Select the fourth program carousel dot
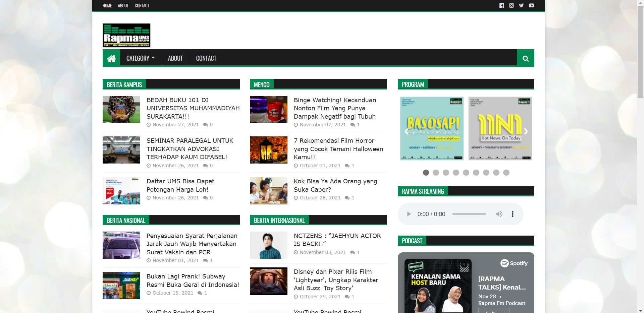Screen dimensions: 644x313 coord(456,173)
